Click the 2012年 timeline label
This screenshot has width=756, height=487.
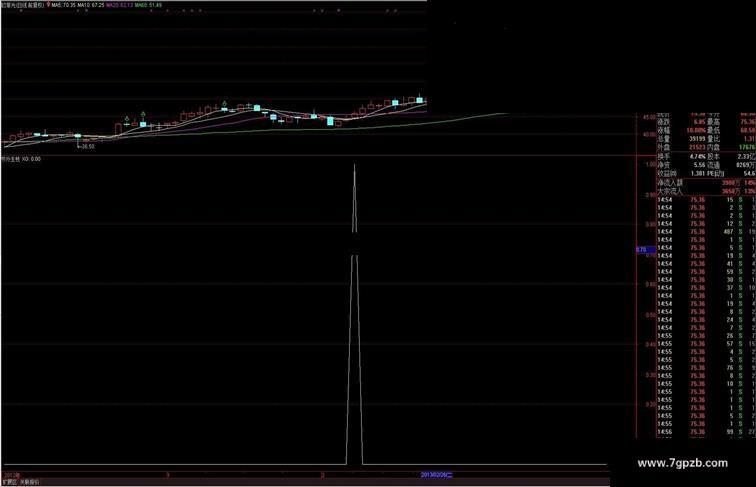pos(12,475)
